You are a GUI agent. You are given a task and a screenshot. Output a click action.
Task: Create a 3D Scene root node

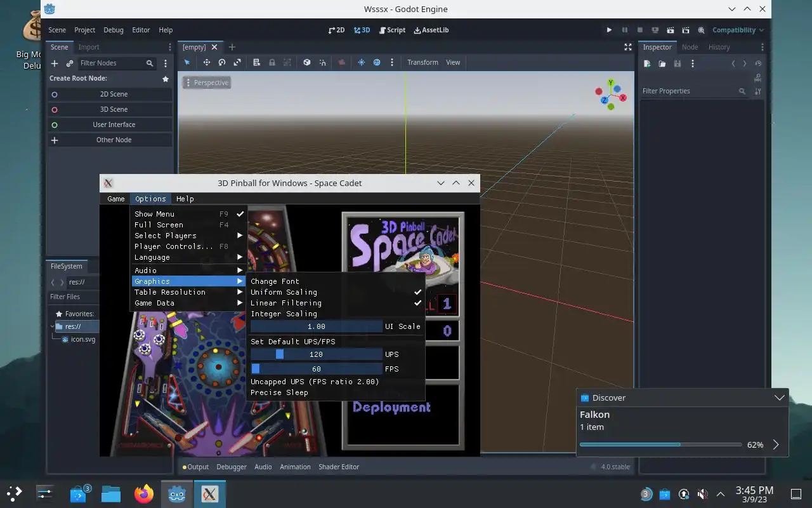click(x=109, y=109)
